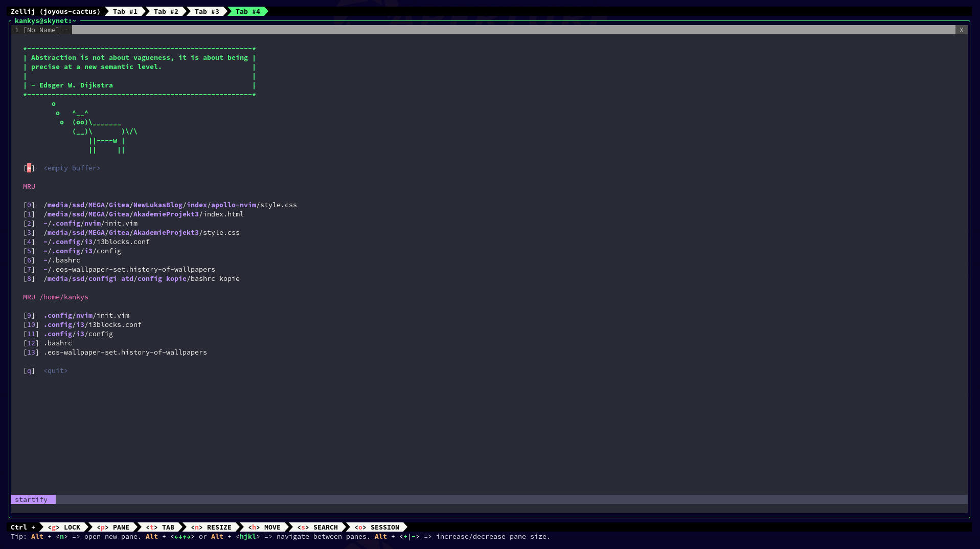Open ~/.config/nvim/init.vim entry numbered 2
This screenshot has height=549, width=980.
pyautogui.click(x=90, y=224)
